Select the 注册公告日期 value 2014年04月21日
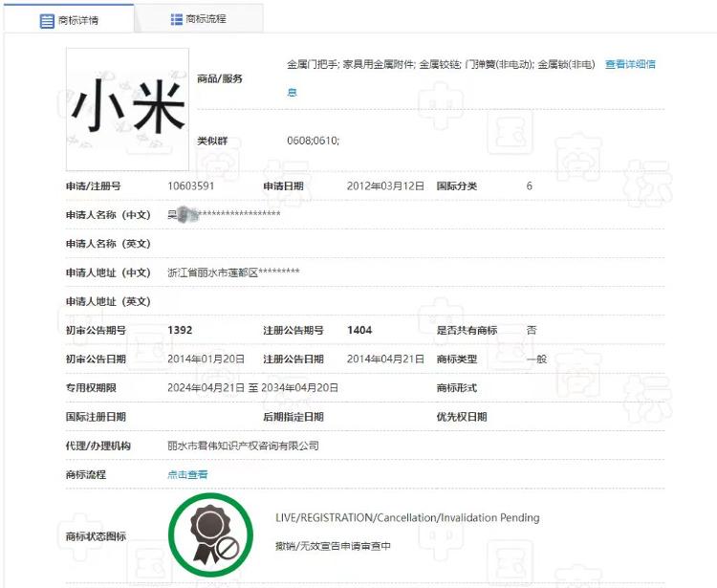 pos(385,359)
